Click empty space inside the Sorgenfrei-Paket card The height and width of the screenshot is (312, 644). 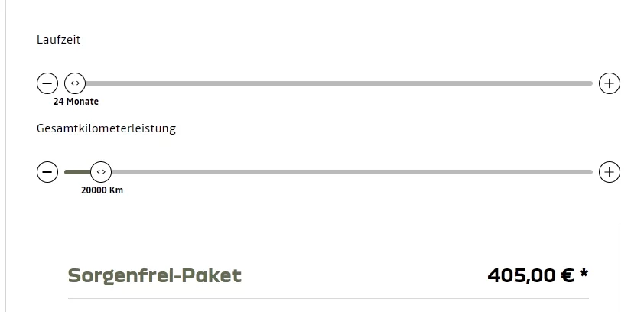[x=359, y=249]
